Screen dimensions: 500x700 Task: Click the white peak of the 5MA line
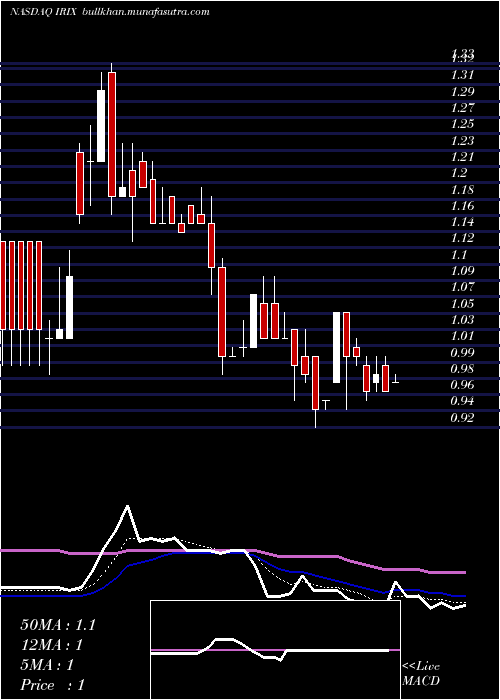point(128,507)
